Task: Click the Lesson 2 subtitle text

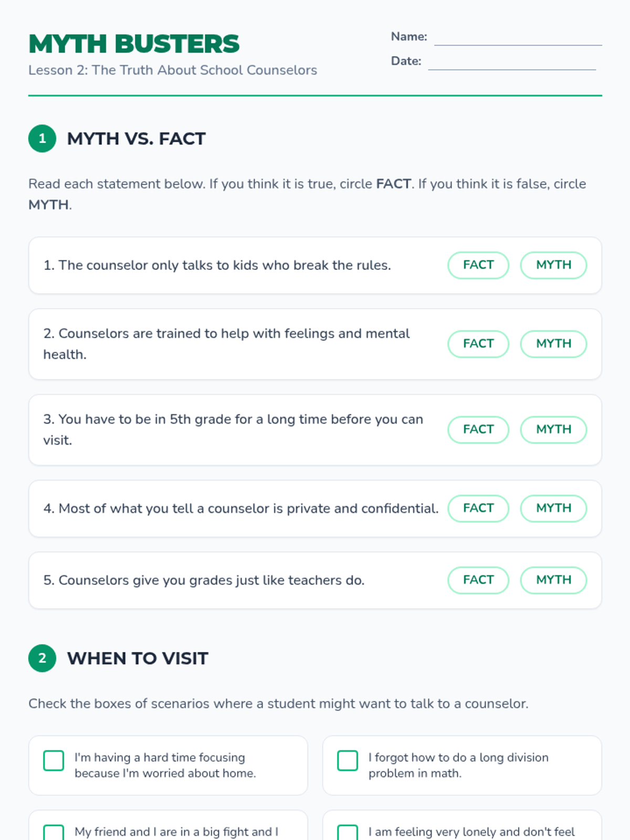Action: [x=173, y=70]
